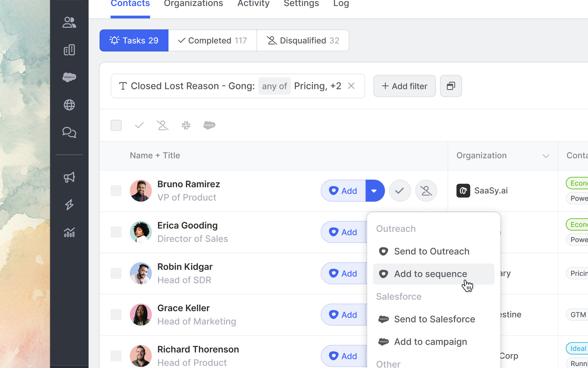
Task: Switch to the Disqualified 32 tab
Action: coord(303,41)
